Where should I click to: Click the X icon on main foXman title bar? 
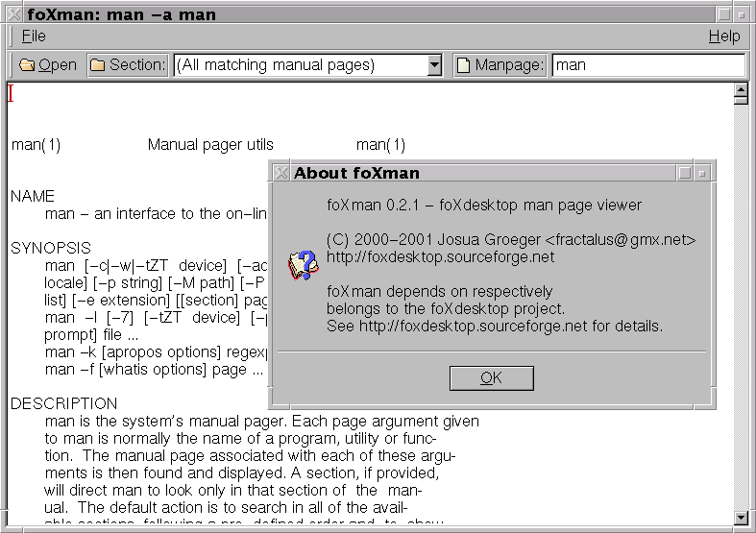pyautogui.click(x=12, y=14)
